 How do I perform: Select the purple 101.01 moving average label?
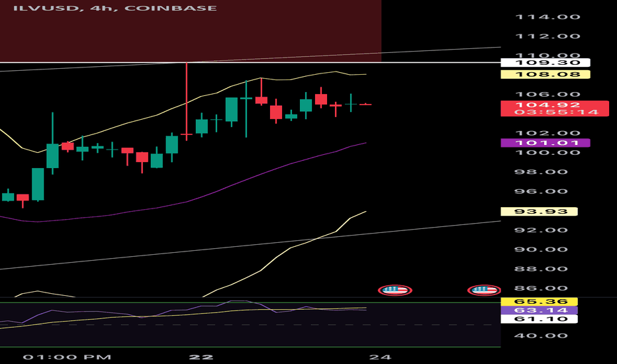pos(546,142)
